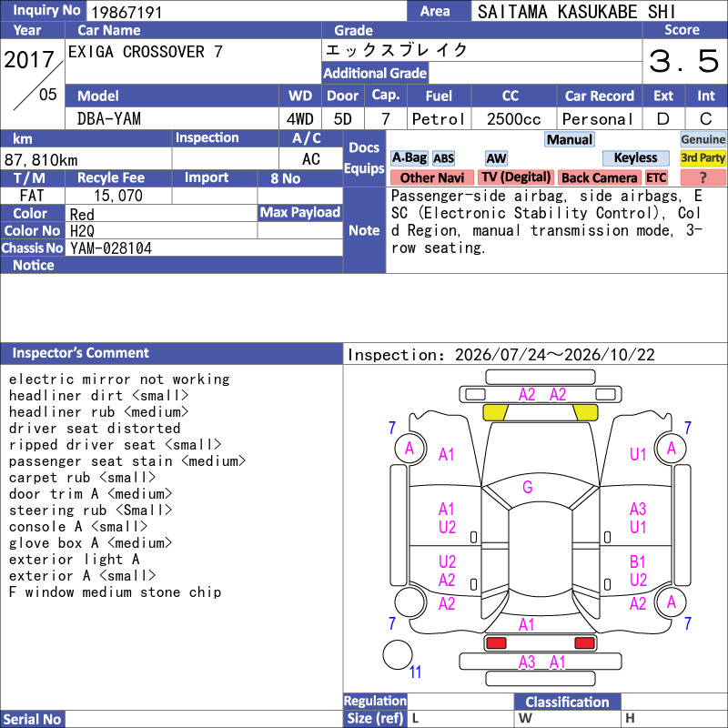728x728 pixels.
Task: Click the left red tail light
Action: pos(496,642)
